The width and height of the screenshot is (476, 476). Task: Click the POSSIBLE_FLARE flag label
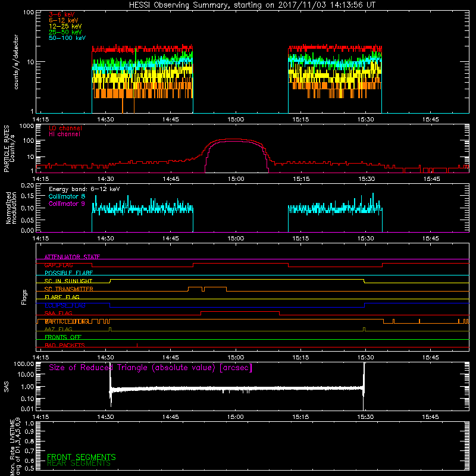(68, 273)
